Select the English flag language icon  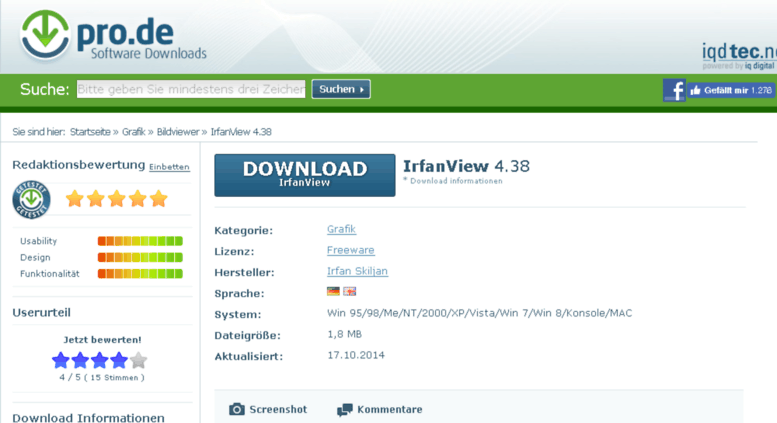tap(349, 291)
